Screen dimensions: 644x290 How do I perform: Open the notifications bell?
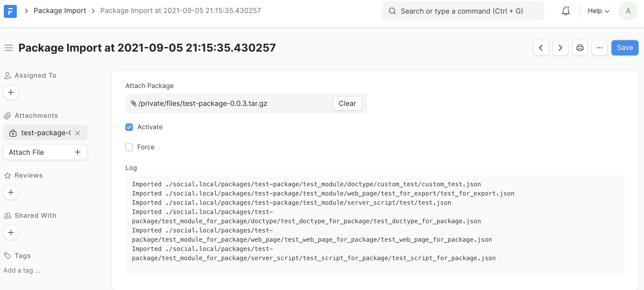(x=565, y=11)
